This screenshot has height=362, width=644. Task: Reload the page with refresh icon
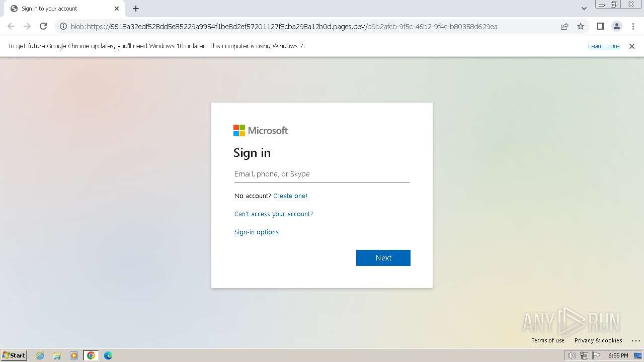[x=43, y=26]
